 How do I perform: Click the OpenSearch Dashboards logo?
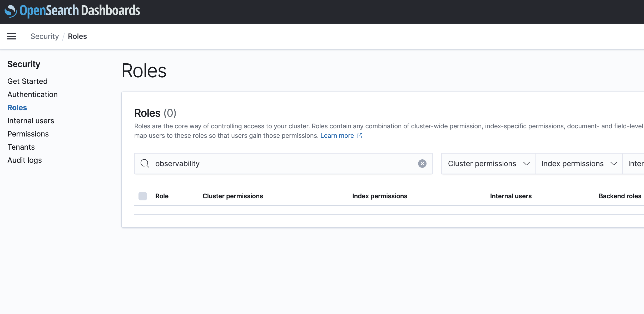tap(71, 11)
